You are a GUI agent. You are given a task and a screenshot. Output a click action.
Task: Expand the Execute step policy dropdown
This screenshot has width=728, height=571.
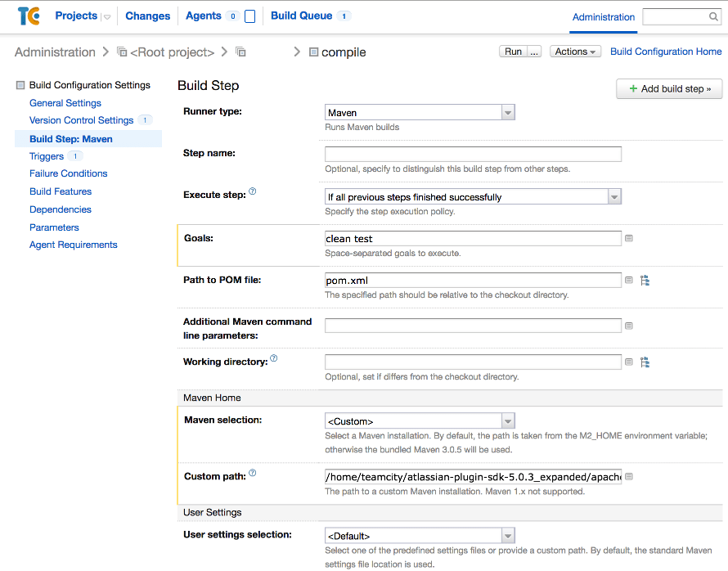coord(473,197)
